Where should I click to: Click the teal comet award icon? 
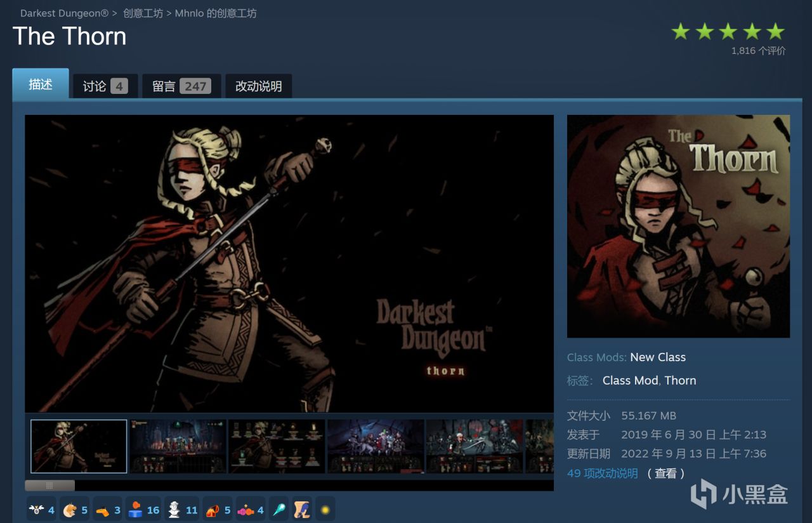point(278,510)
